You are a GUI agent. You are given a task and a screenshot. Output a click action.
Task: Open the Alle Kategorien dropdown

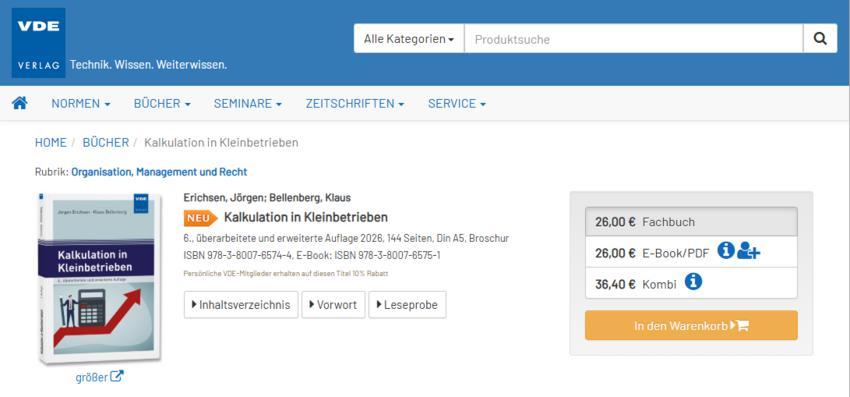pos(409,39)
